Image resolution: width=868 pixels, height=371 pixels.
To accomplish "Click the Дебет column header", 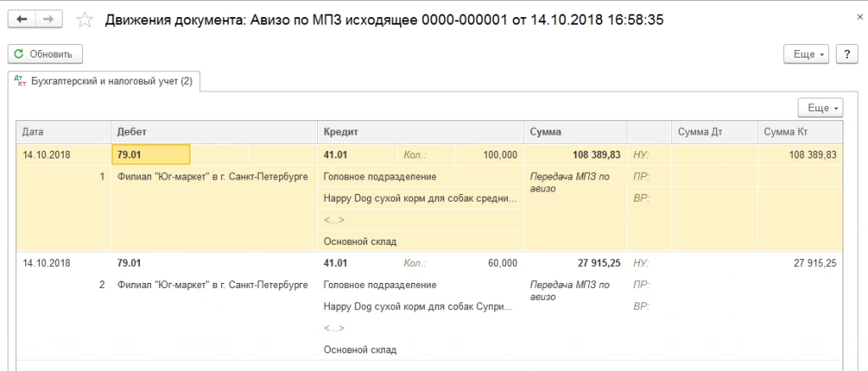I will click(x=214, y=132).
